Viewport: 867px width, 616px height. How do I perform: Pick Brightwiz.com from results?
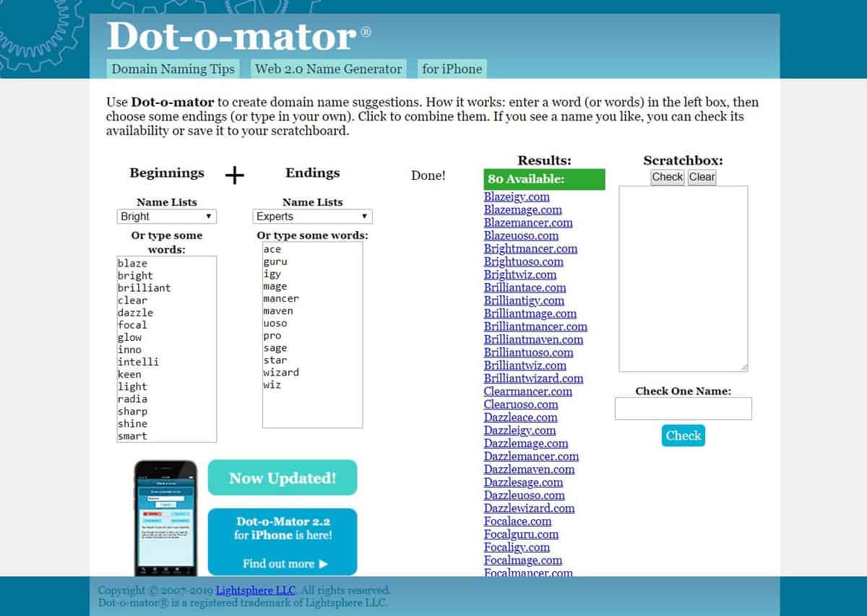[520, 274]
